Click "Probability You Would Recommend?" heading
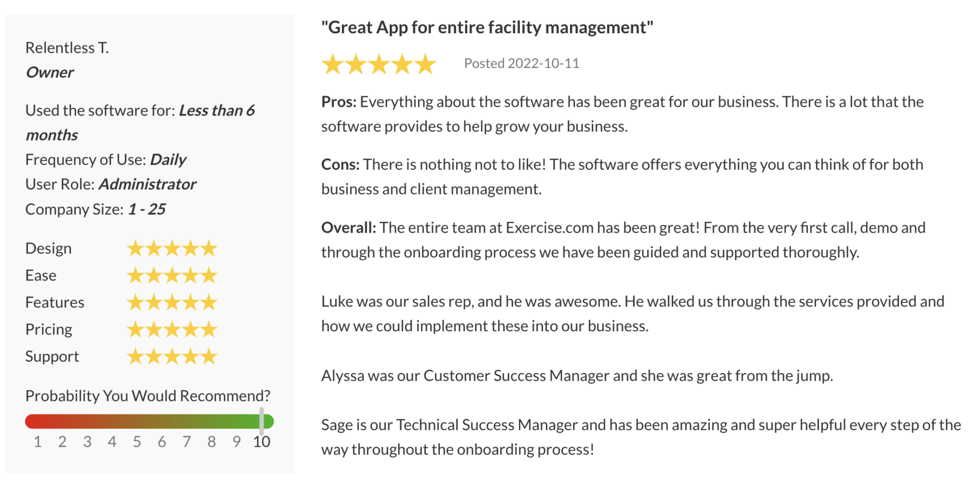This screenshot has width=980, height=488. point(148,396)
